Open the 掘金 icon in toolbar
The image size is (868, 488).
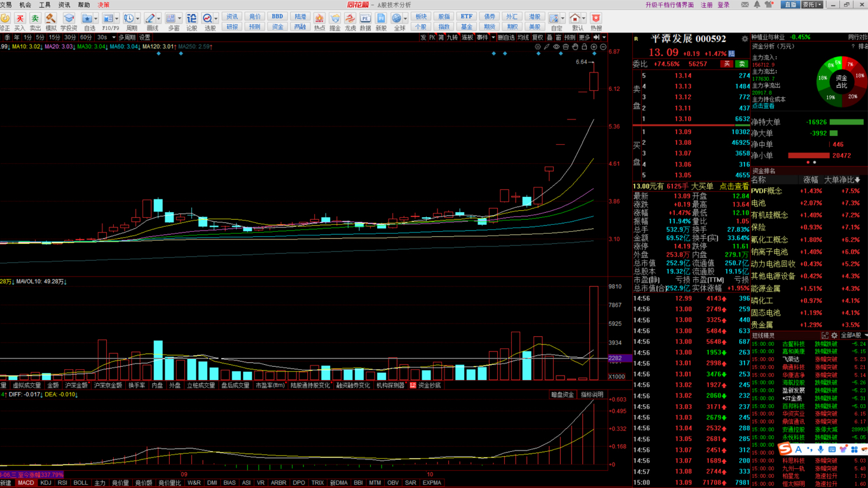click(x=334, y=21)
